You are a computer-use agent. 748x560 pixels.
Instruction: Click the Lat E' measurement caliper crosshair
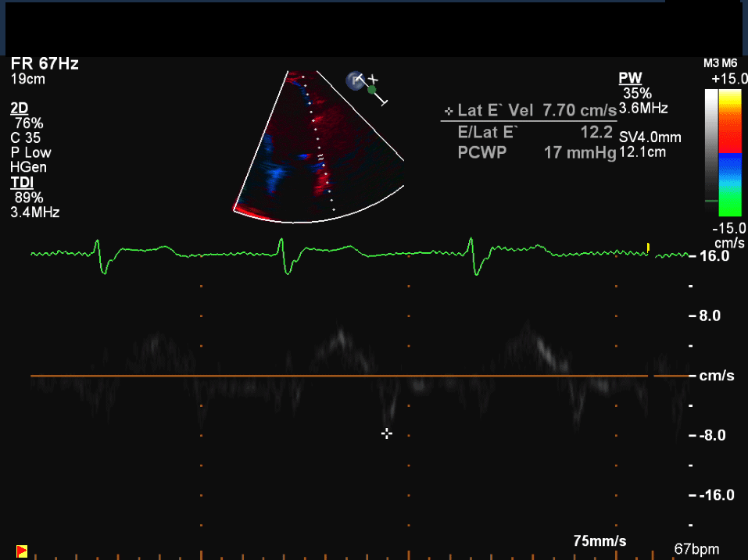386,433
